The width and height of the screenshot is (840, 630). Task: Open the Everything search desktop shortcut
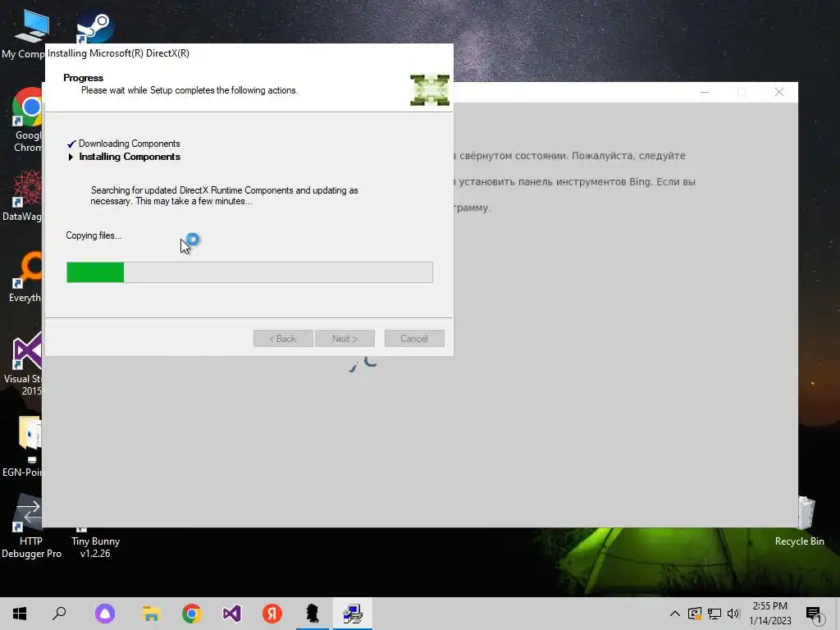coord(25,276)
